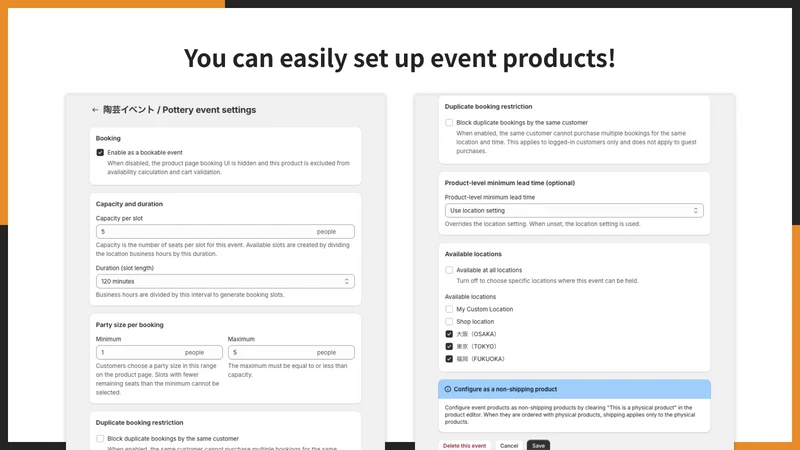Click the Minimum party size field

click(159, 353)
